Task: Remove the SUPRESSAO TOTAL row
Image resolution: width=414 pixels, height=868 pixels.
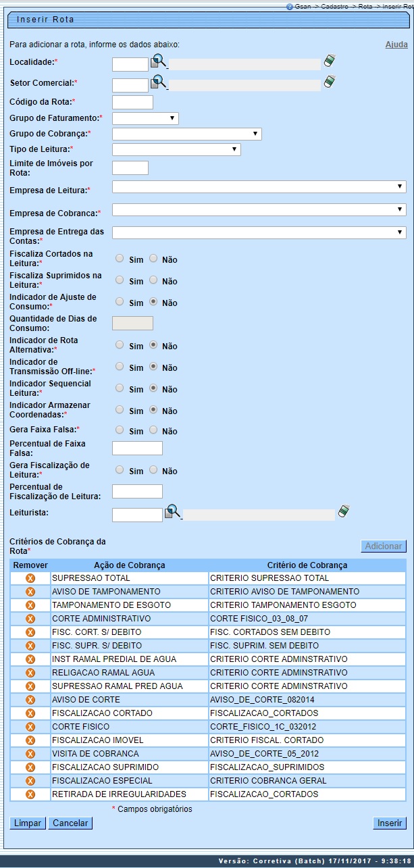Action: 30,578
